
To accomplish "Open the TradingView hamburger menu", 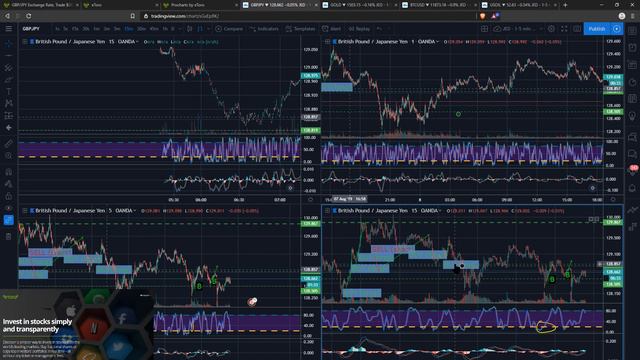I will (9, 29).
